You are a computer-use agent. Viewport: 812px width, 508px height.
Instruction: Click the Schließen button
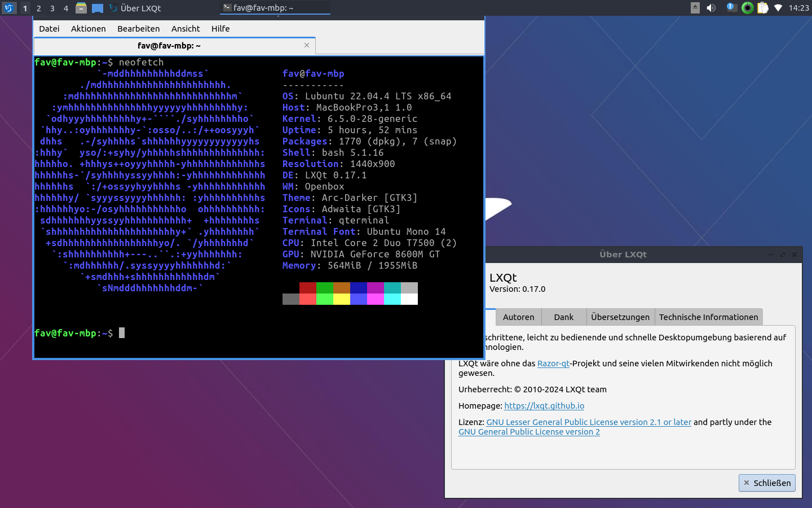coord(767,483)
